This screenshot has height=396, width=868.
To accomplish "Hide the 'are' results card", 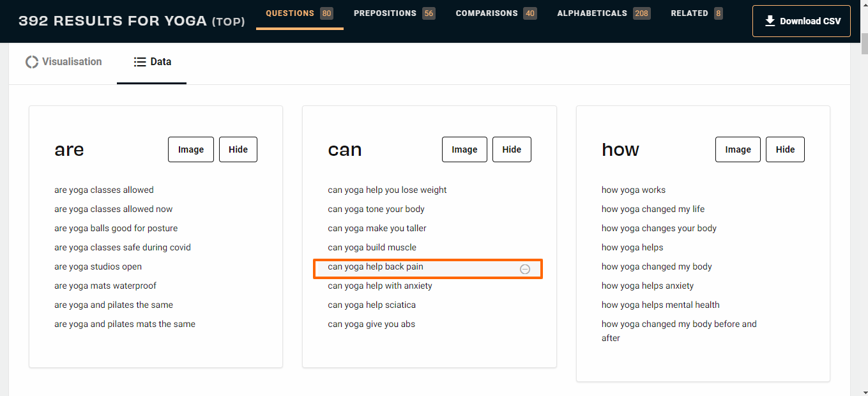I will 238,149.
